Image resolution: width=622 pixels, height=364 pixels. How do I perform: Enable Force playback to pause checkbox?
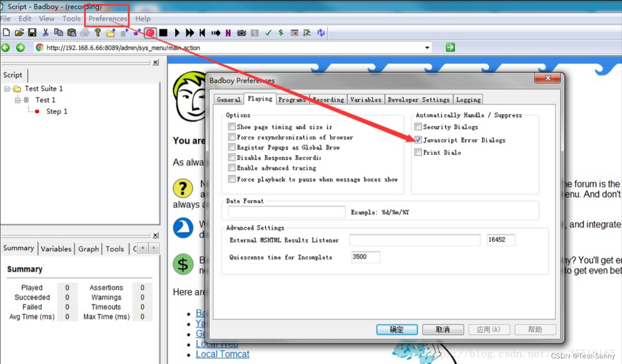click(232, 179)
